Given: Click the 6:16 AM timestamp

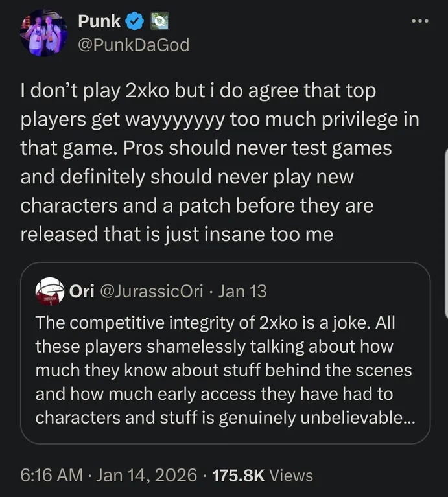Looking at the screenshot, I should tap(51, 476).
